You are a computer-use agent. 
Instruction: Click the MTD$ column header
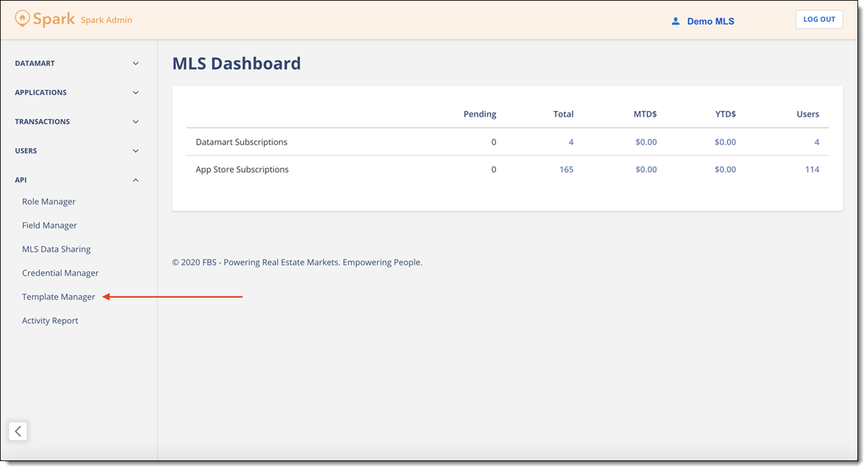pyautogui.click(x=645, y=114)
